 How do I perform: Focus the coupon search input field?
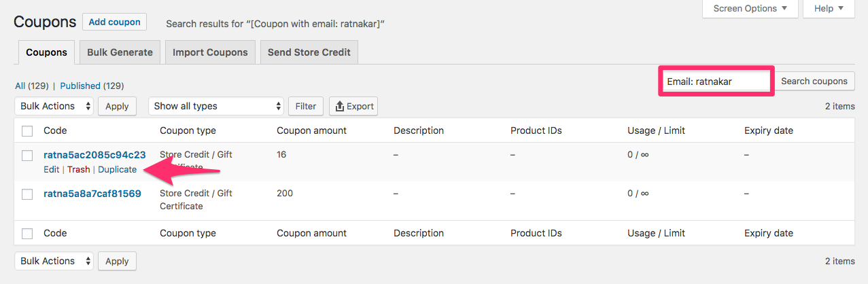click(716, 82)
